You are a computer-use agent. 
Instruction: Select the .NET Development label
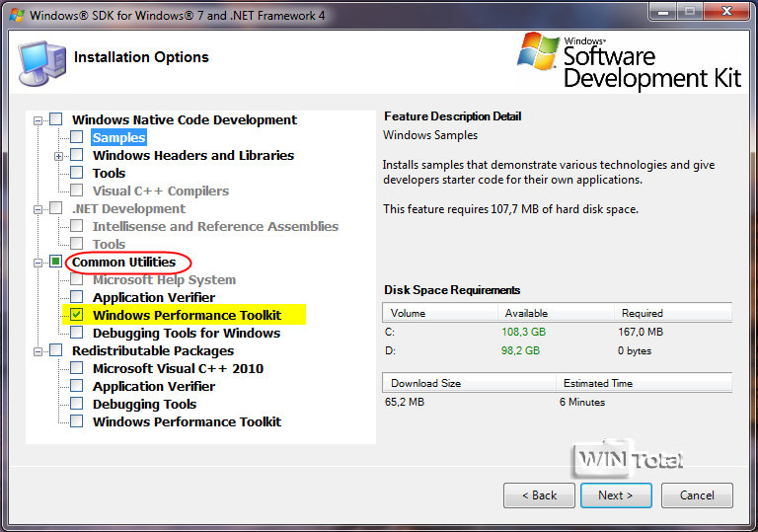pyautogui.click(x=128, y=208)
